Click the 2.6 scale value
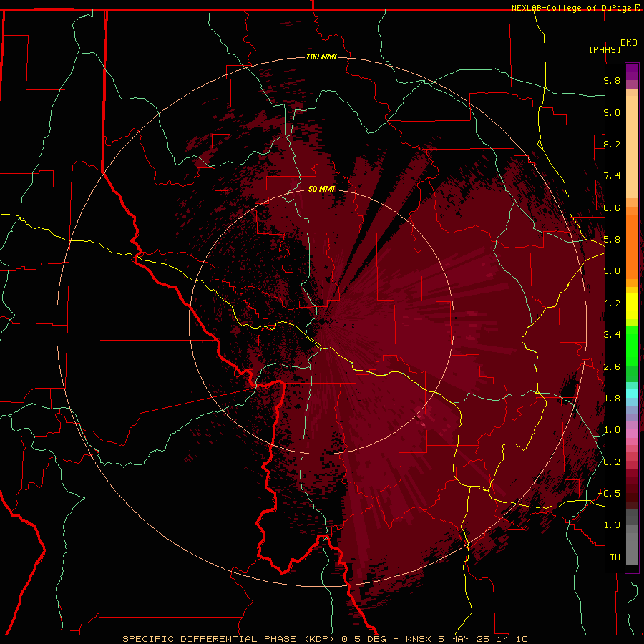 (x=612, y=367)
